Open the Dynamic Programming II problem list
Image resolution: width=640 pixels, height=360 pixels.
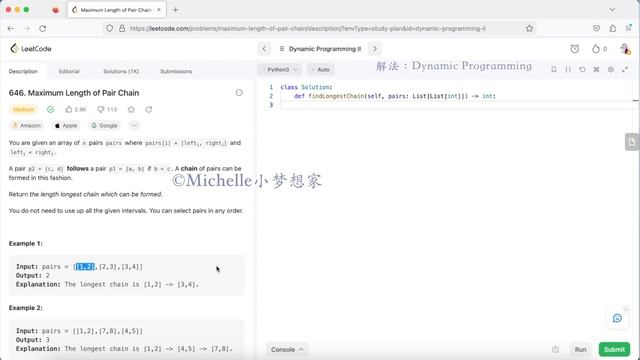[x=320, y=49]
